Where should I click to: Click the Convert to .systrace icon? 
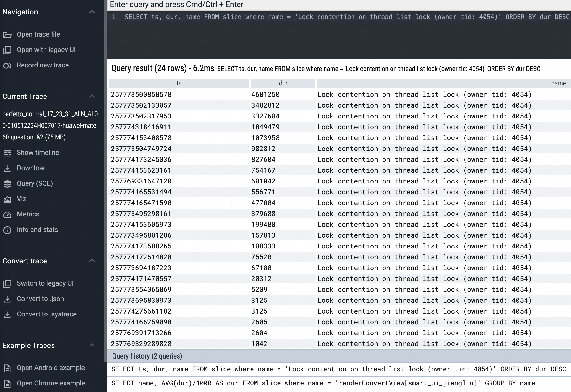coord(7,314)
